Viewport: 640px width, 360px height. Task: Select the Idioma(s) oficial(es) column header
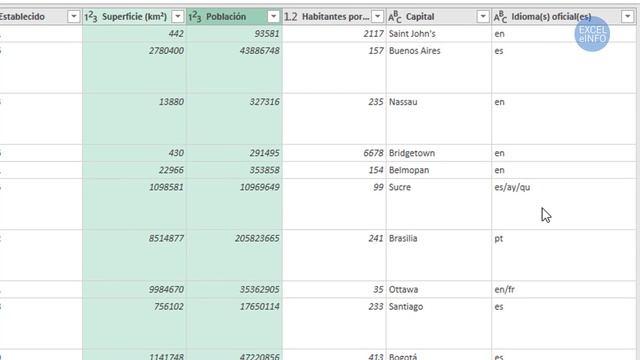click(564, 17)
